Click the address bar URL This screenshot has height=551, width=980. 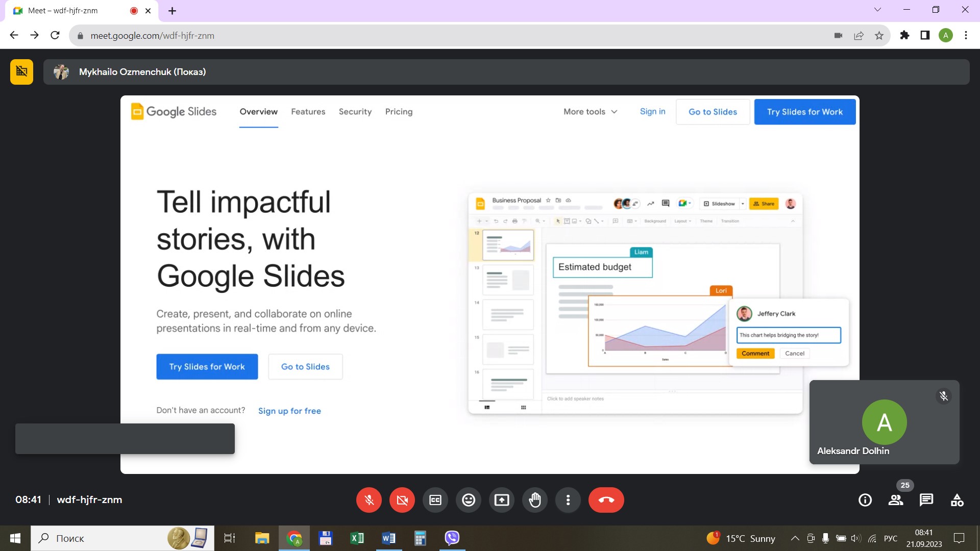(x=152, y=36)
